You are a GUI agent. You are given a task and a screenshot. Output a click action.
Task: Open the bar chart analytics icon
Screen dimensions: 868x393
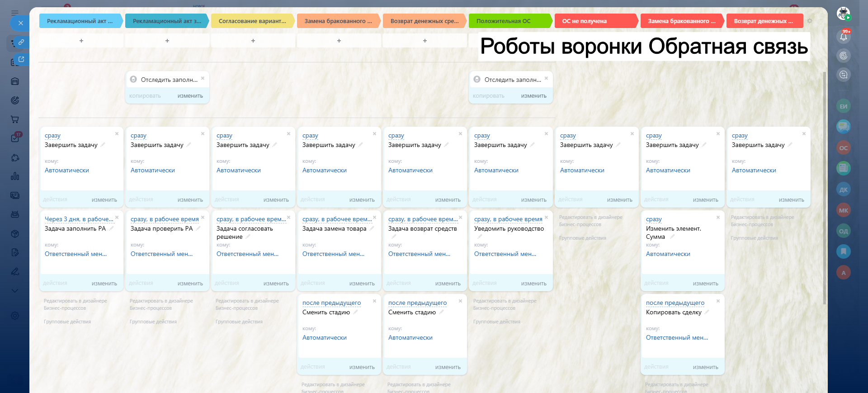tap(15, 176)
